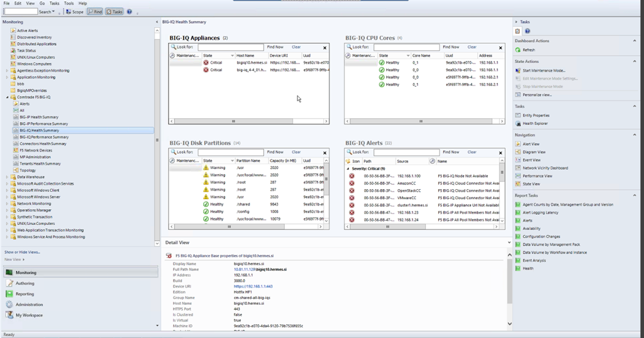Collapse the Comtrade F5 BIG-IQ folder

7,97
